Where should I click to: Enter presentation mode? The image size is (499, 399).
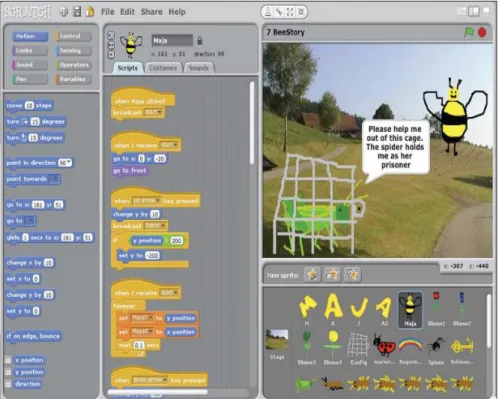coord(486,12)
